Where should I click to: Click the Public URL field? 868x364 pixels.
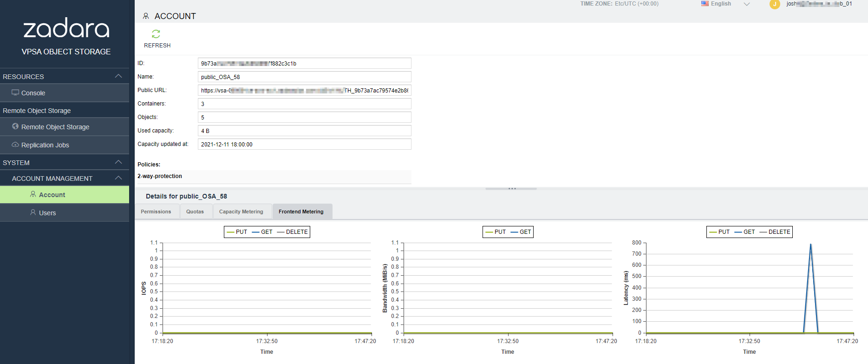(x=305, y=90)
